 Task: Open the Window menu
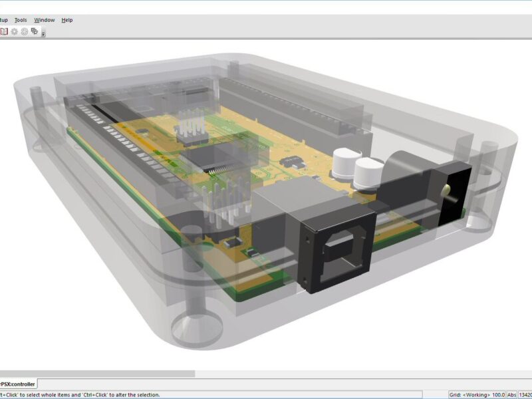[x=44, y=20]
